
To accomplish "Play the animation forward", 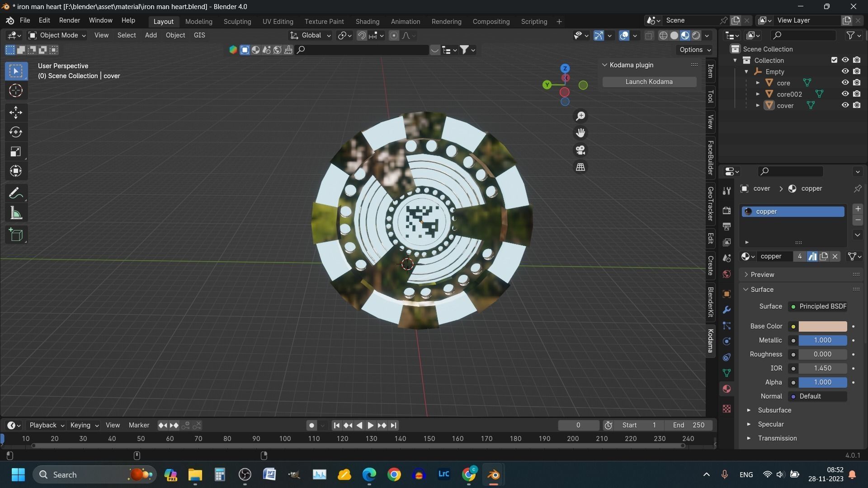I will (370, 426).
